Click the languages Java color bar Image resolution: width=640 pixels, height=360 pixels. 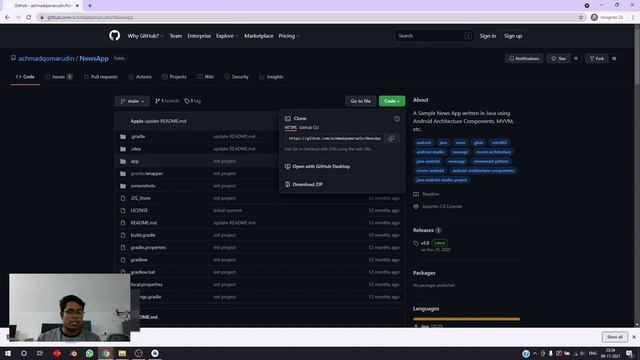467,319
